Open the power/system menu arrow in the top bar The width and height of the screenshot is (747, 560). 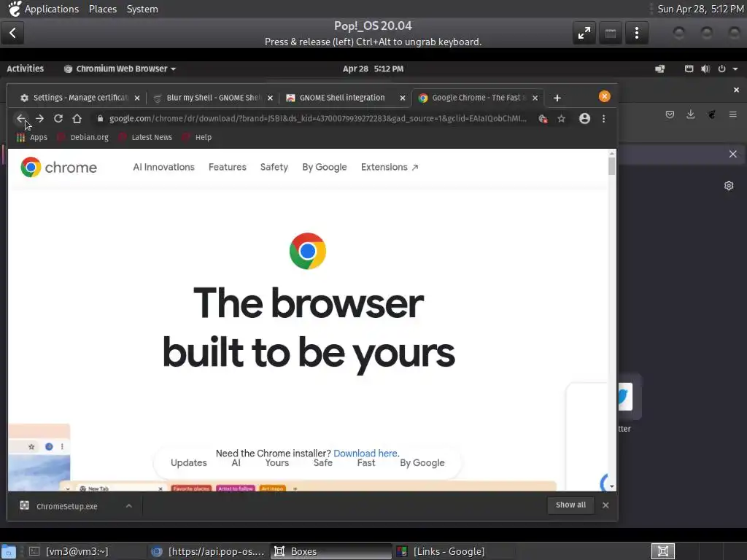tap(735, 69)
